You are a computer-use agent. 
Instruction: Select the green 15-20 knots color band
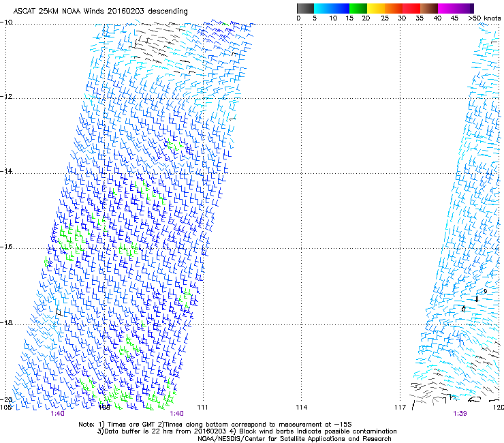pyautogui.click(x=358, y=8)
